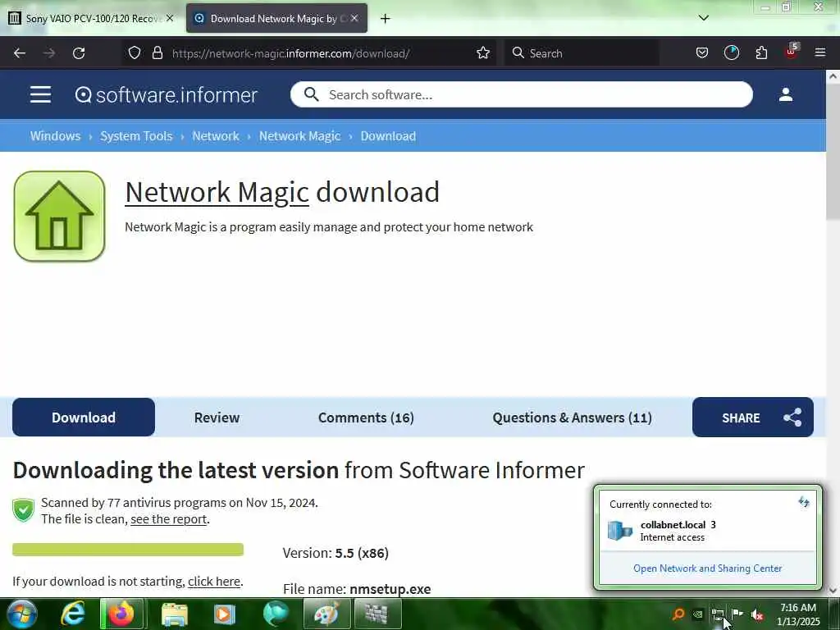Close the Download Network Magic tab
Image resolution: width=840 pixels, height=630 pixels.
354,18
